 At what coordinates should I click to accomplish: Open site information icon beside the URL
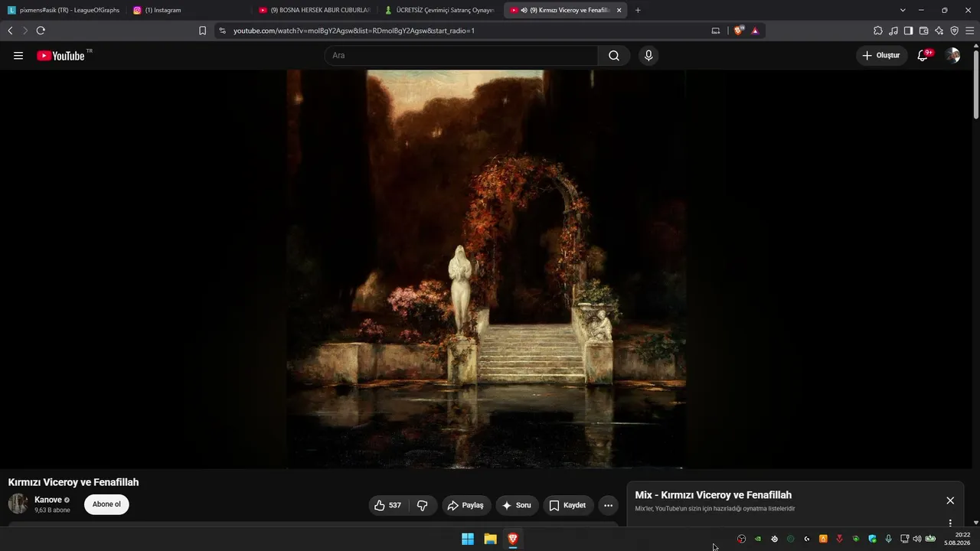tap(222, 31)
